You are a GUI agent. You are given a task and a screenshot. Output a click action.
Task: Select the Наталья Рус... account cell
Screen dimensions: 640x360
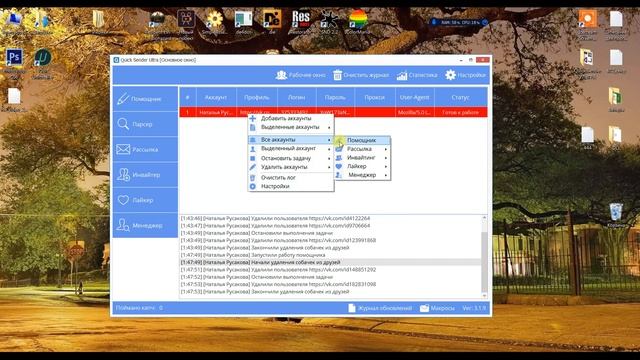coord(216,112)
